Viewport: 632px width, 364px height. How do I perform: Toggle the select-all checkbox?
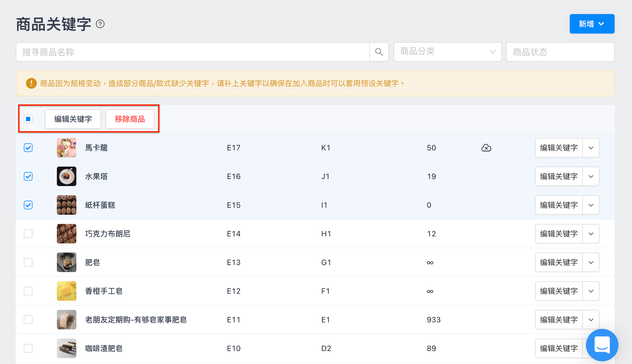click(x=28, y=119)
